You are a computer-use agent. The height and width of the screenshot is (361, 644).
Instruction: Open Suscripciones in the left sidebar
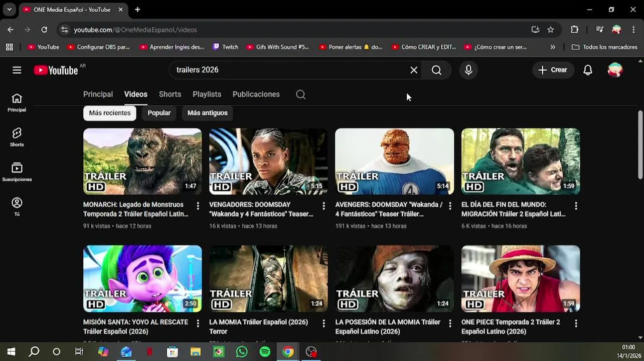[x=17, y=172]
